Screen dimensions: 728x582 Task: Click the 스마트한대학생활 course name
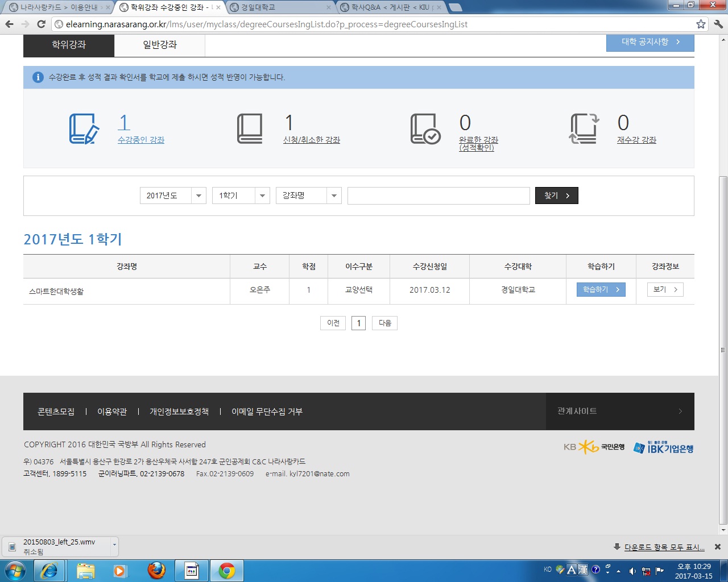(x=56, y=291)
